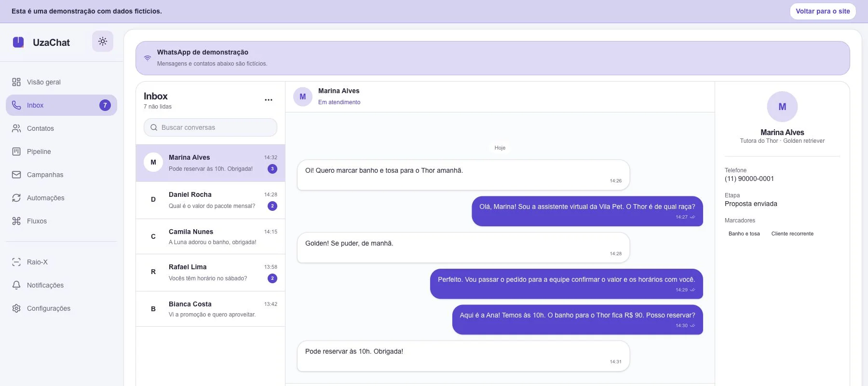This screenshot has width=868, height=386.
Task: Open the Bianca Costa conversation
Action: pyautogui.click(x=210, y=309)
